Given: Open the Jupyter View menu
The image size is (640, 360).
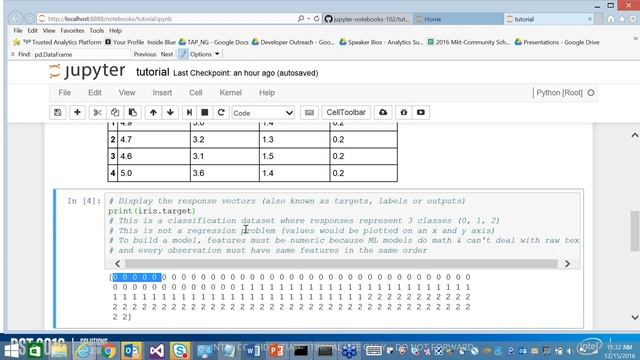Looking at the screenshot, I should tap(127, 93).
